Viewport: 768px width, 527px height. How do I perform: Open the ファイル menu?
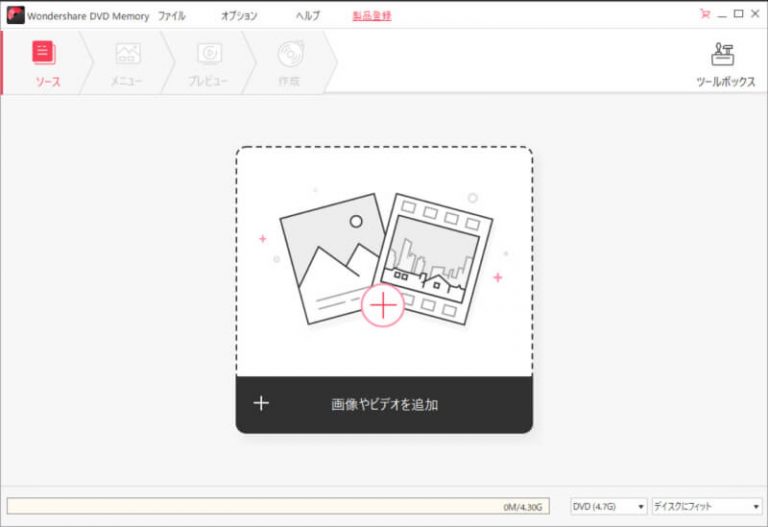(x=171, y=16)
